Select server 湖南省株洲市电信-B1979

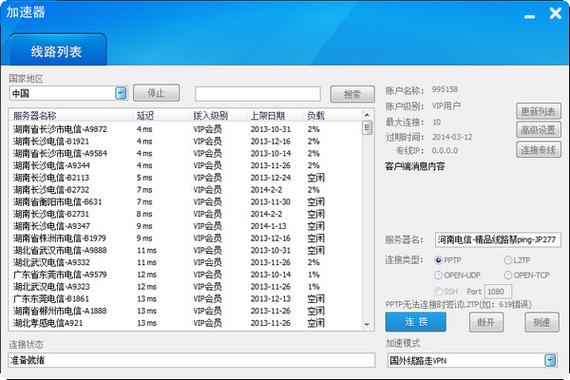pos(185,238)
